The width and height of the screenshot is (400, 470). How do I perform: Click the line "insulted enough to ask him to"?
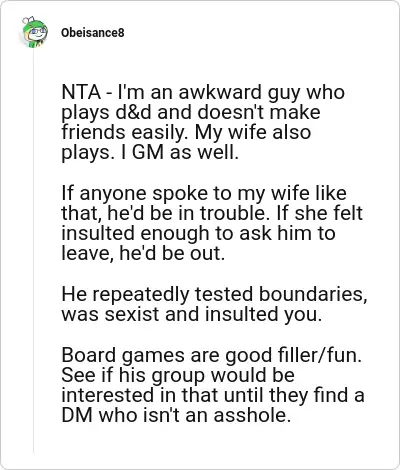point(198,233)
